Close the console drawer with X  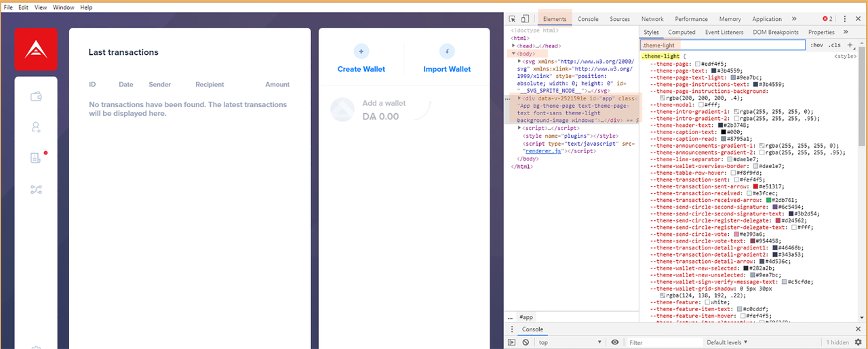pos(859,329)
